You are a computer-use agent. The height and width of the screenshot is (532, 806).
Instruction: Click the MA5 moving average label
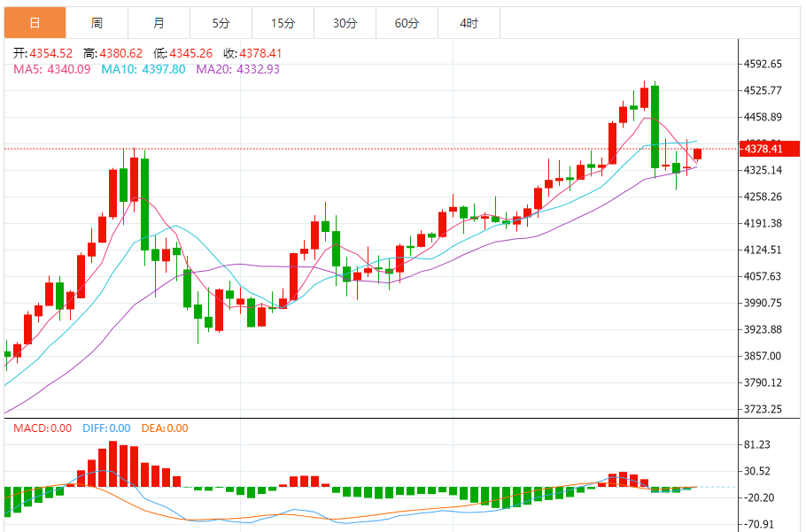click(x=51, y=69)
